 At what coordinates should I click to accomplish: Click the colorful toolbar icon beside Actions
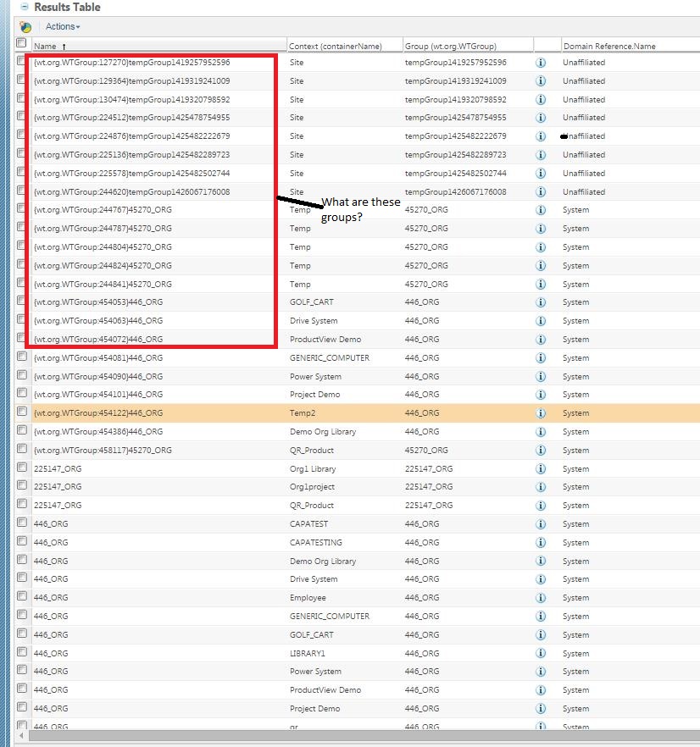[x=25, y=27]
